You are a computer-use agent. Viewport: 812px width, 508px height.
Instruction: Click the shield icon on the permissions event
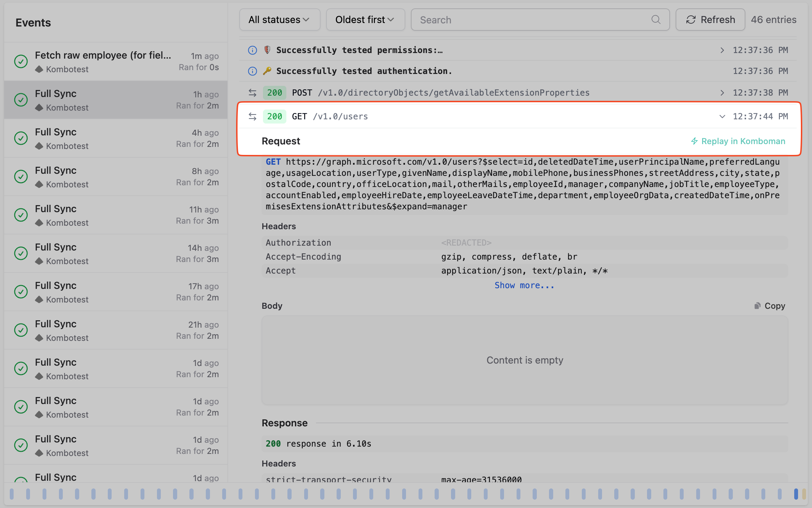coord(267,50)
